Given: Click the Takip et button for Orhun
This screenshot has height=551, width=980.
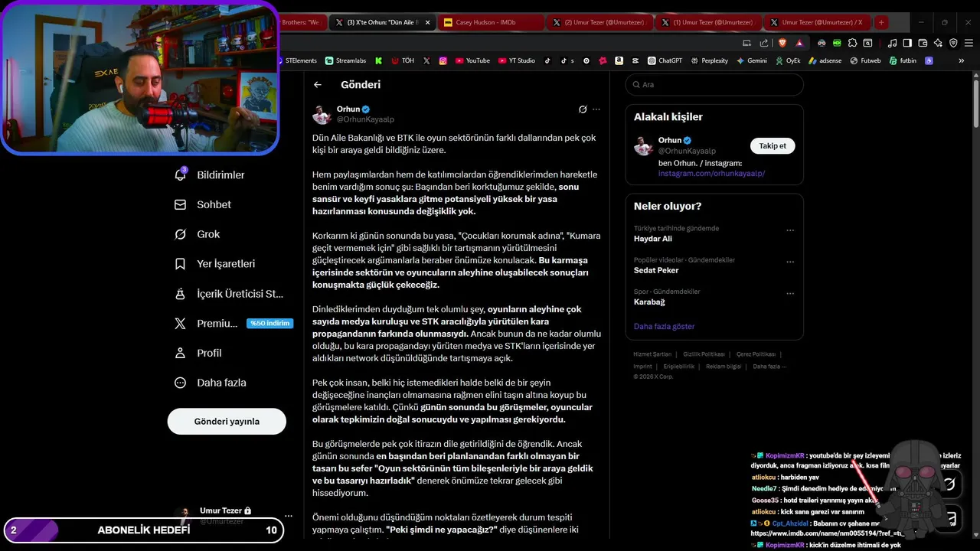Looking at the screenshot, I should click(773, 146).
